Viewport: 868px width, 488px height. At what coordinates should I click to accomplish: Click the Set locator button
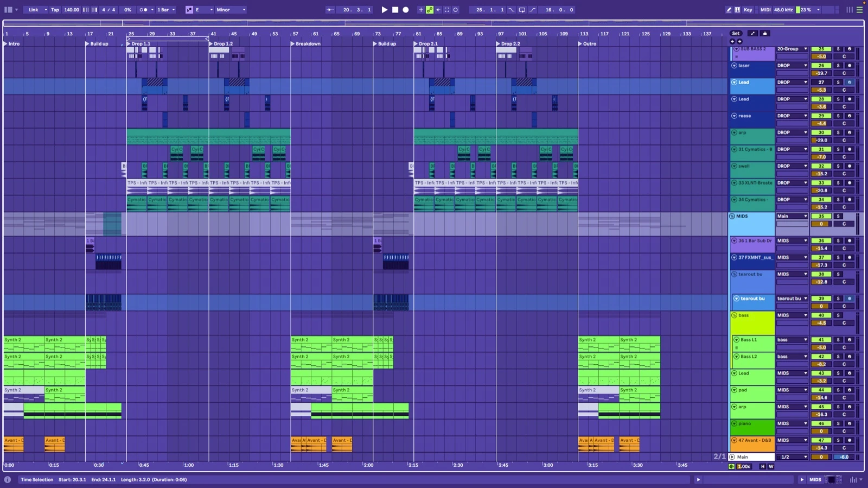(x=736, y=34)
